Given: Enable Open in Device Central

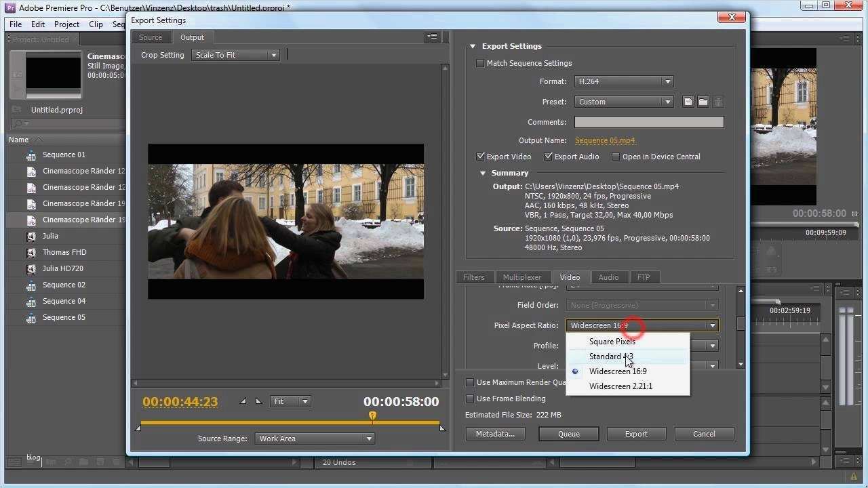Looking at the screenshot, I should 616,156.
